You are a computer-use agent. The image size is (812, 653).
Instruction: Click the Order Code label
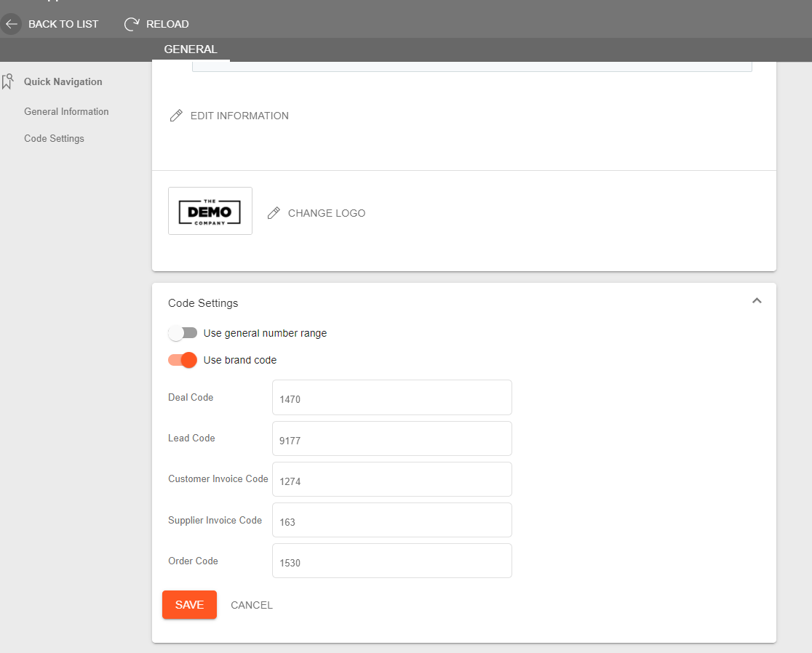click(x=193, y=561)
